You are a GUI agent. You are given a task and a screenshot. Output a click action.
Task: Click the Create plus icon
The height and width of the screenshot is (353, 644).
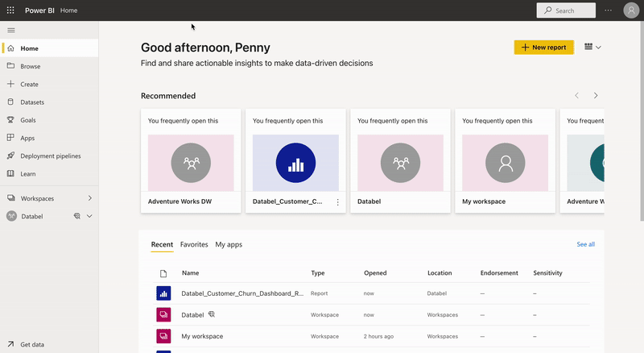[10, 84]
